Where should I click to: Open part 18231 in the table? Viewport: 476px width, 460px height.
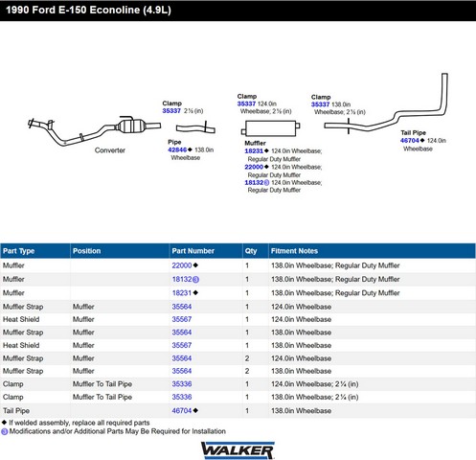pyautogui.click(x=182, y=293)
